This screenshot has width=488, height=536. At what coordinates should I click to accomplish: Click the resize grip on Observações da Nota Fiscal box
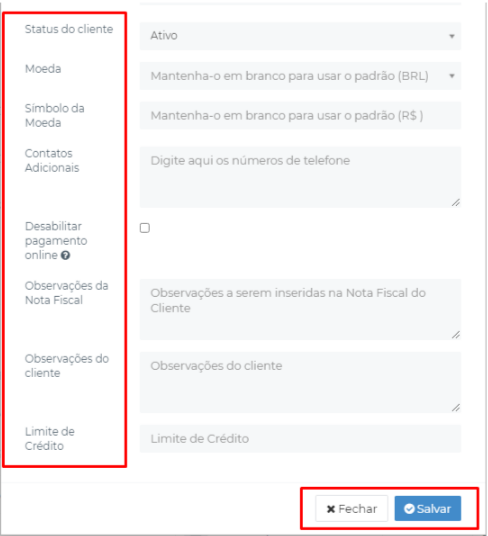pos(456,335)
